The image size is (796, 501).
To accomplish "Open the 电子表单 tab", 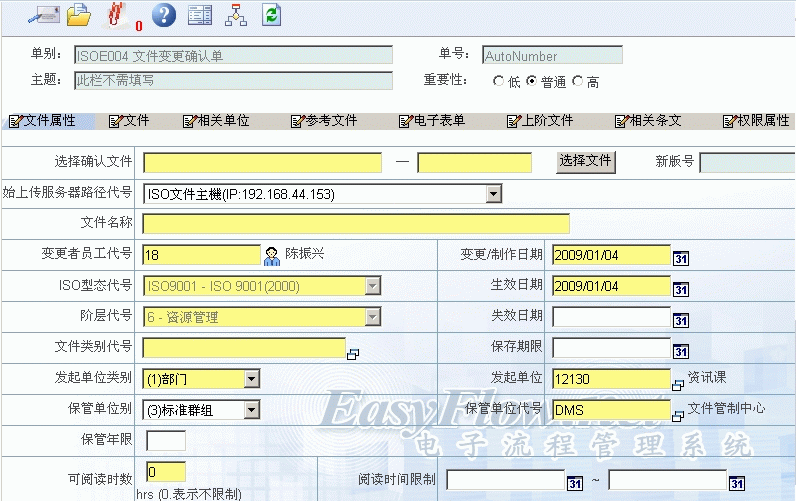I will [432, 121].
